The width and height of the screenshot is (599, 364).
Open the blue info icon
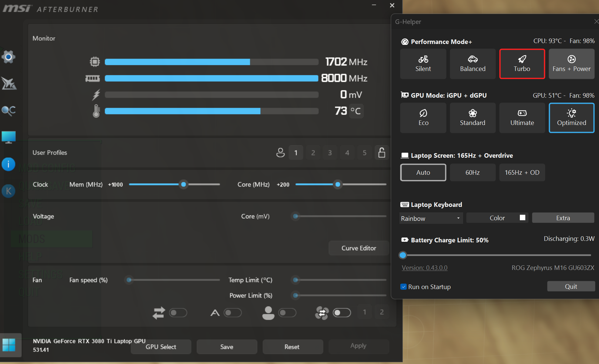(8, 164)
